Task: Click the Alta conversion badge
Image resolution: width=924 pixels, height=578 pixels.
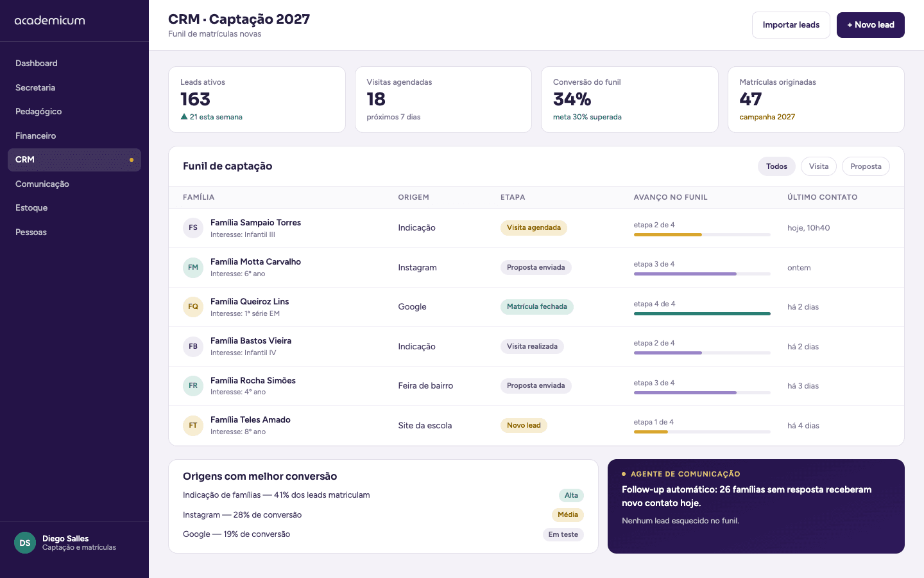Action: [x=571, y=495]
